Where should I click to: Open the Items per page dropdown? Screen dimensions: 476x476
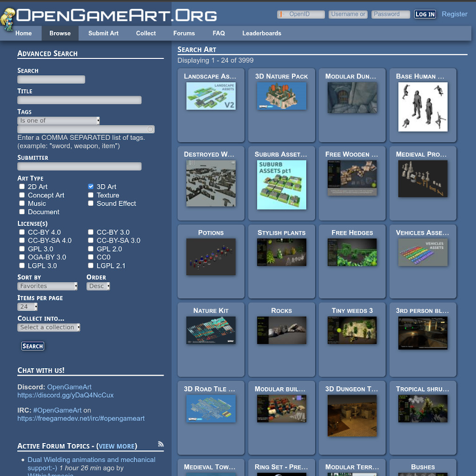[27, 307]
